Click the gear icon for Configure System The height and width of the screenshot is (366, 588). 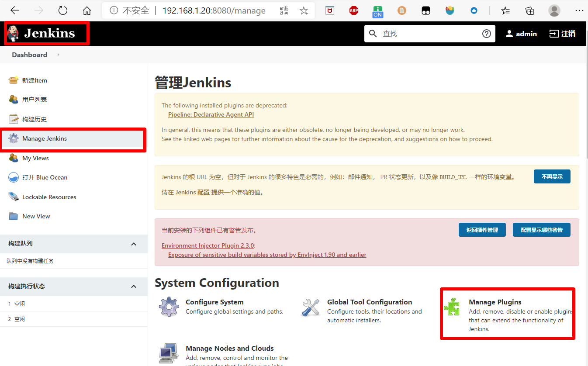coord(169,307)
